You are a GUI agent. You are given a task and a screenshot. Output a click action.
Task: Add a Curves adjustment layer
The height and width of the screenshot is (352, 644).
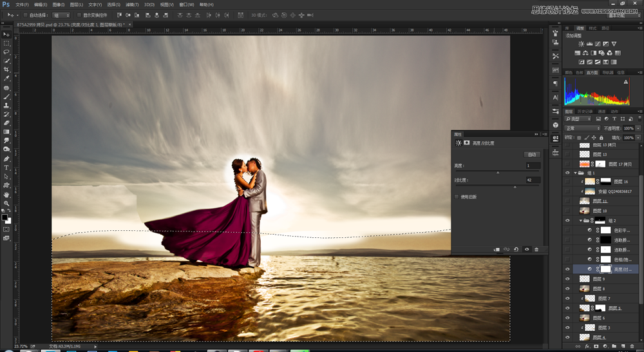point(598,44)
